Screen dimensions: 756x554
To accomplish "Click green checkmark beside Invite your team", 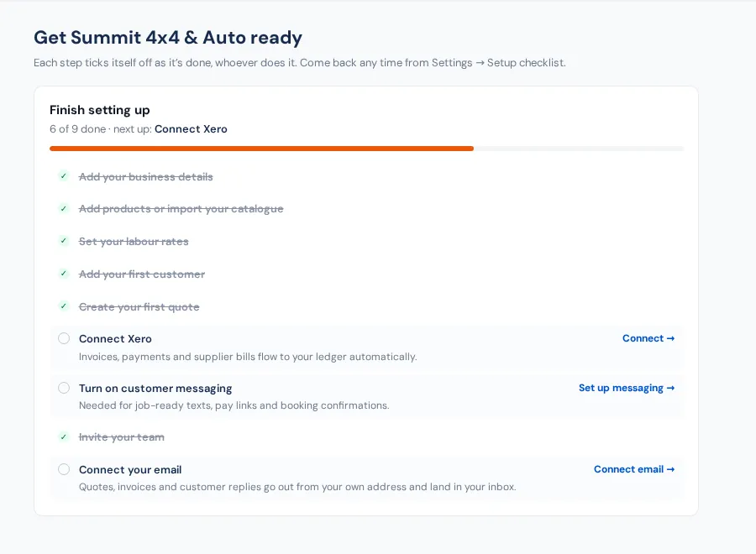I will pyautogui.click(x=63, y=437).
